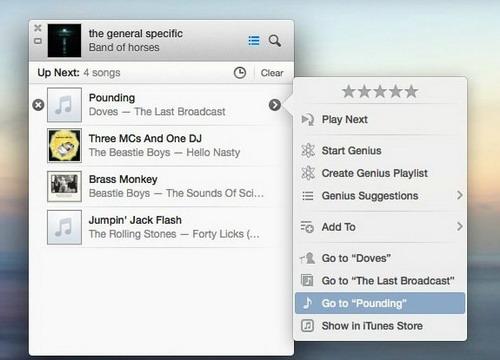Click the album icon beside The Last Broadcast
This screenshot has height=360, width=500.
click(307, 280)
